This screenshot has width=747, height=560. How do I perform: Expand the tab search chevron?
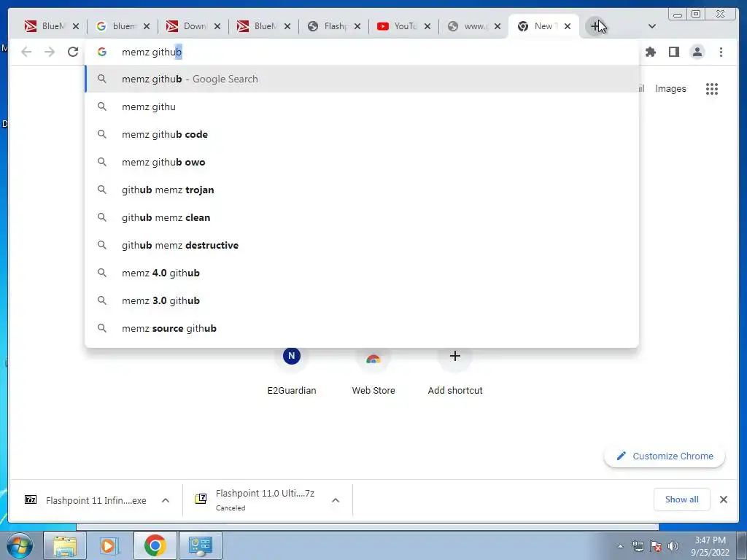tap(652, 26)
